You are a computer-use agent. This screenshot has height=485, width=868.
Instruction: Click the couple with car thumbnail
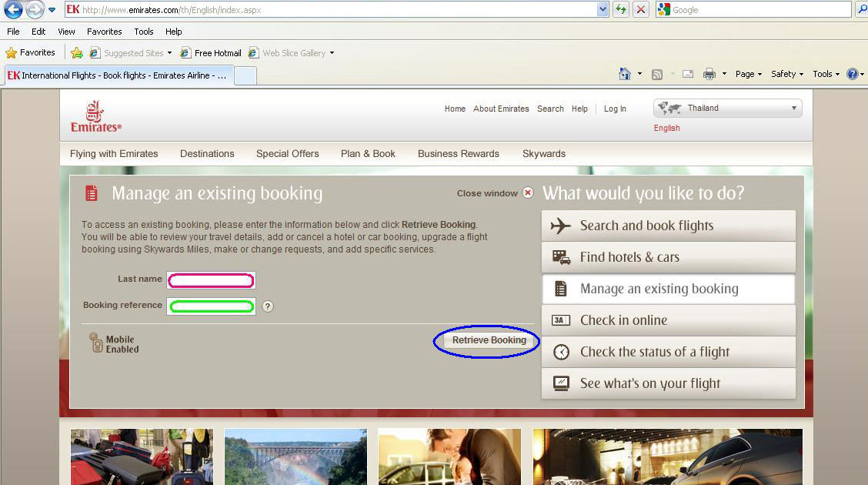click(449, 457)
